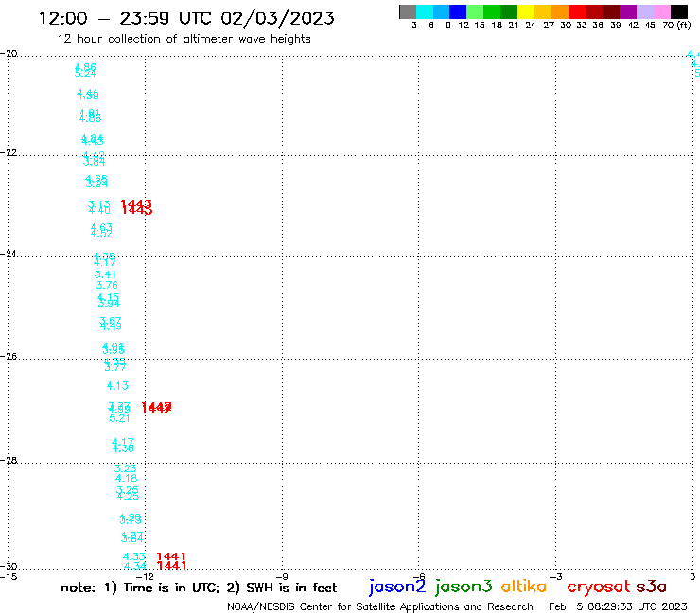Screen dimensions: 700x615
Task: Select the pink legend swatch
Action: pos(662,11)
